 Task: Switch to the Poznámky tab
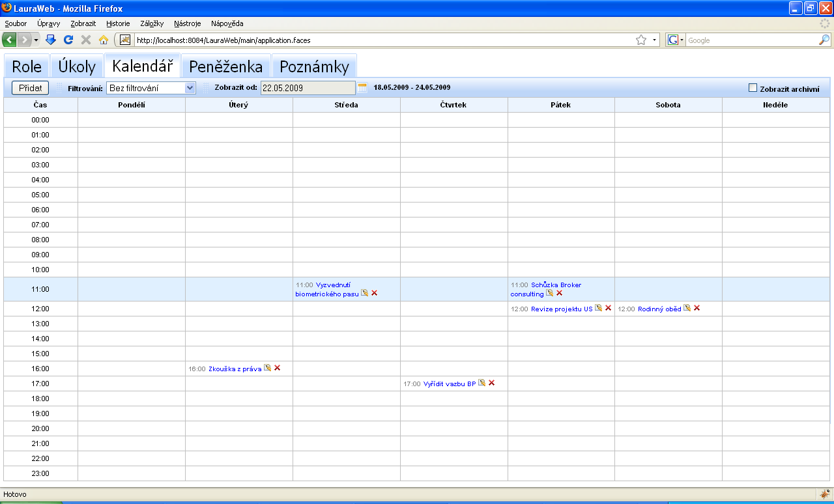pos(314,66)
